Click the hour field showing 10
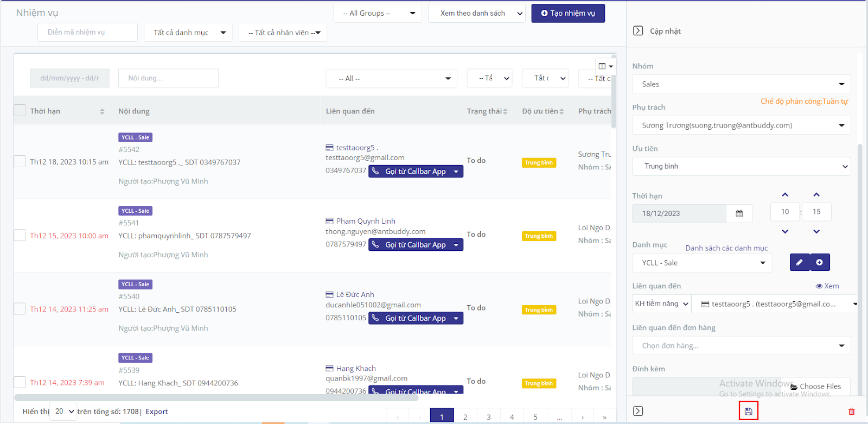This screenshot has height=424, width=868. pos(785,212)
